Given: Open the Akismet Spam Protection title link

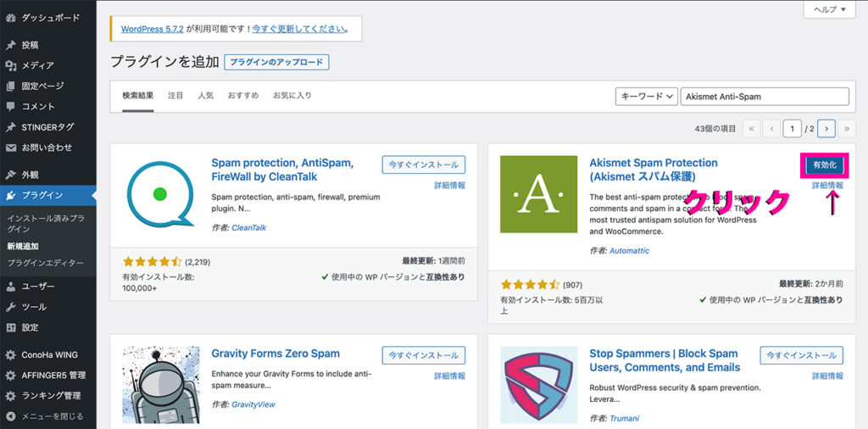Looking at the screenshot, I should point(654,170).
